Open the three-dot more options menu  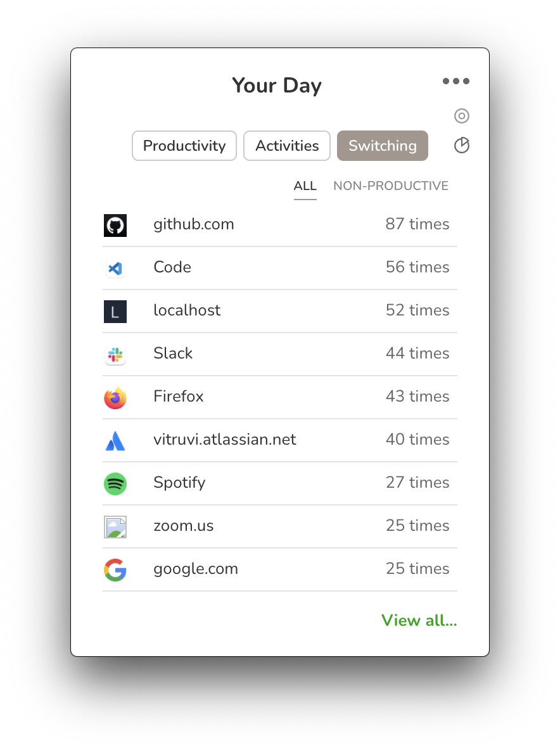[x=455, y=81]
